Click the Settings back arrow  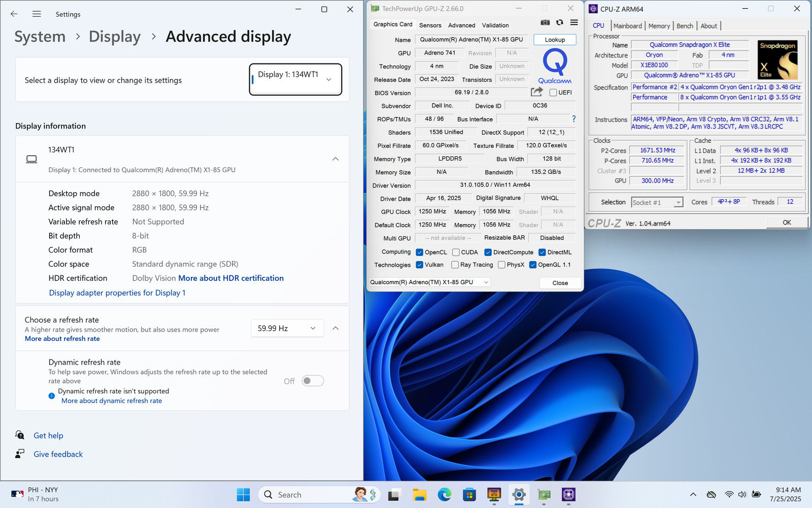click(x=14, y=14)
